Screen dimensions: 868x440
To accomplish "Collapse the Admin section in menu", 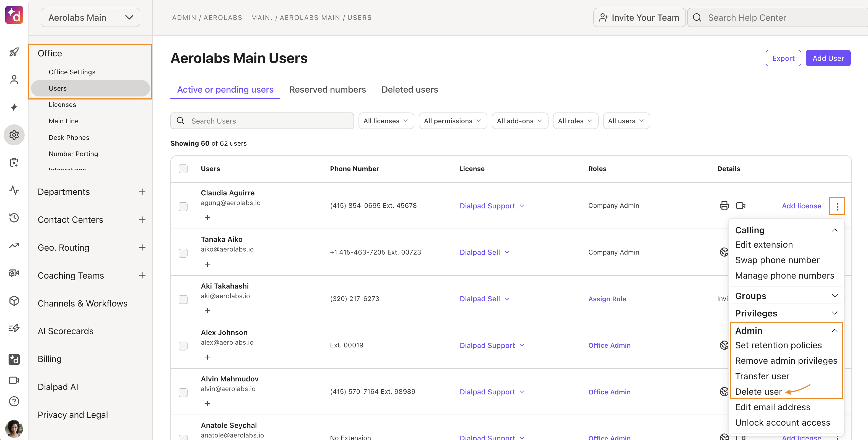I will (786, 331).
